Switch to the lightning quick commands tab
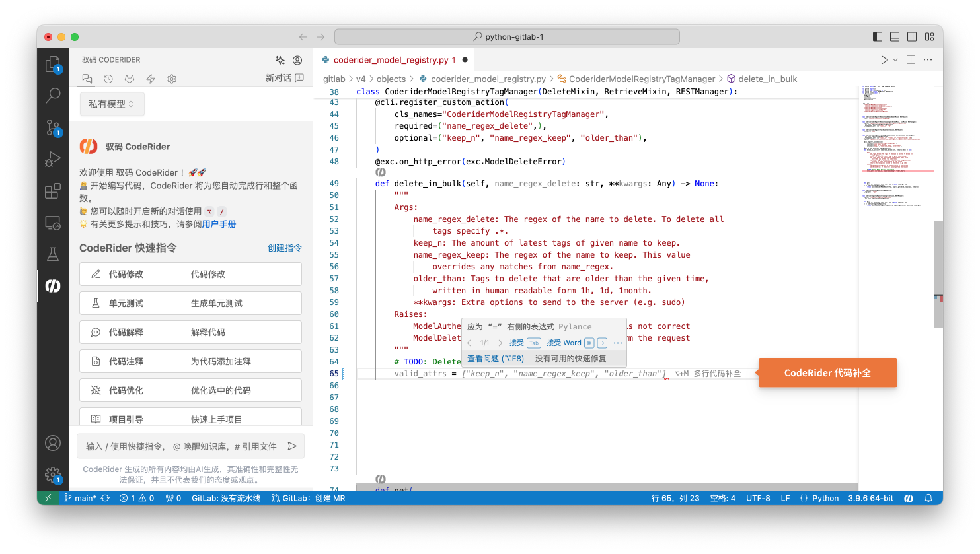Screen dimensions: 980x554 [151, 79]
